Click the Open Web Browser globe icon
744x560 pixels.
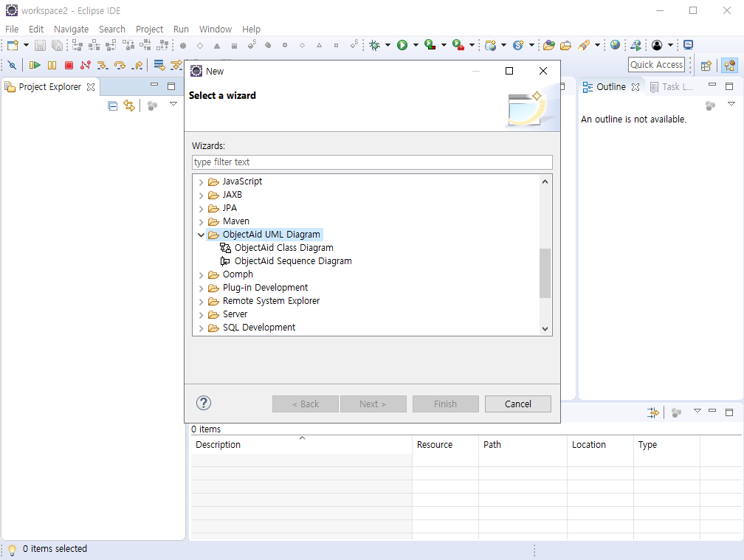615,45
